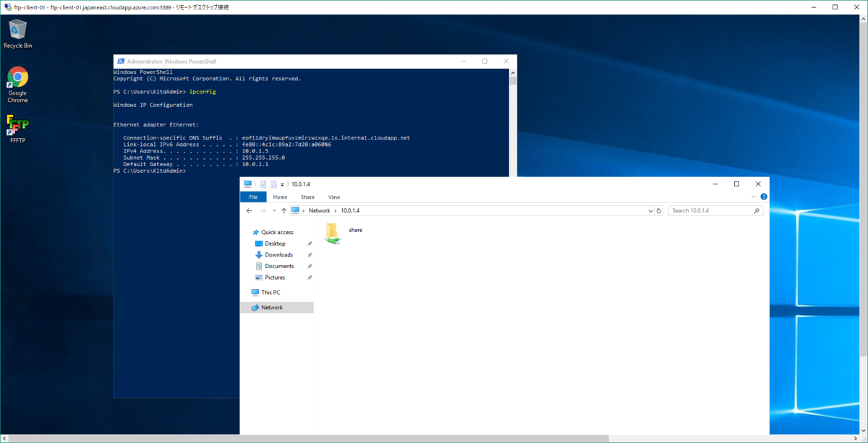The width and height of the screenshot is (868, 443).
Task: Click the ipconfig command text in PowerShell
Action: point(203,92)
